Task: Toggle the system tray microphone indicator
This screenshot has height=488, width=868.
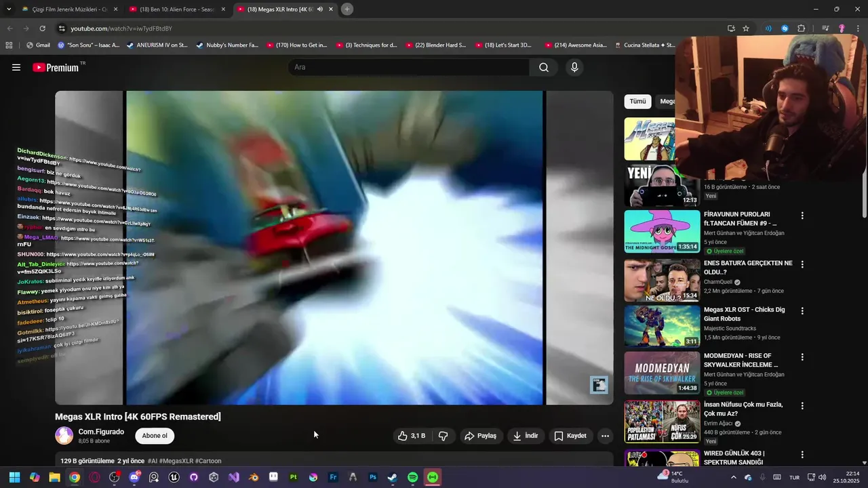Action: (763, 477)
